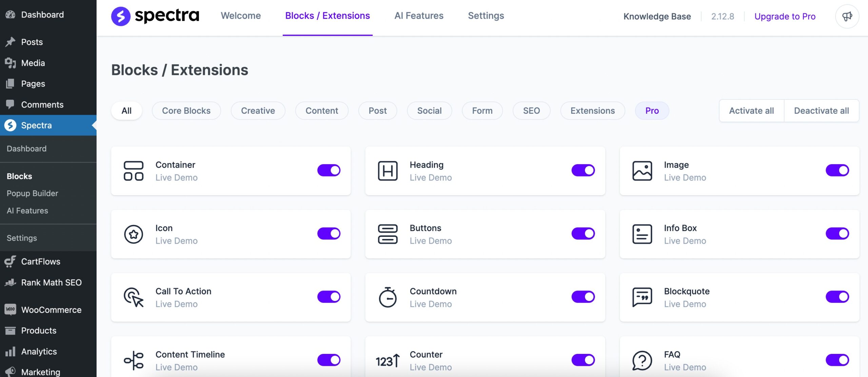Click the Activate all button
The height and width of the screenshot is (377, 868).
(751, 111)
